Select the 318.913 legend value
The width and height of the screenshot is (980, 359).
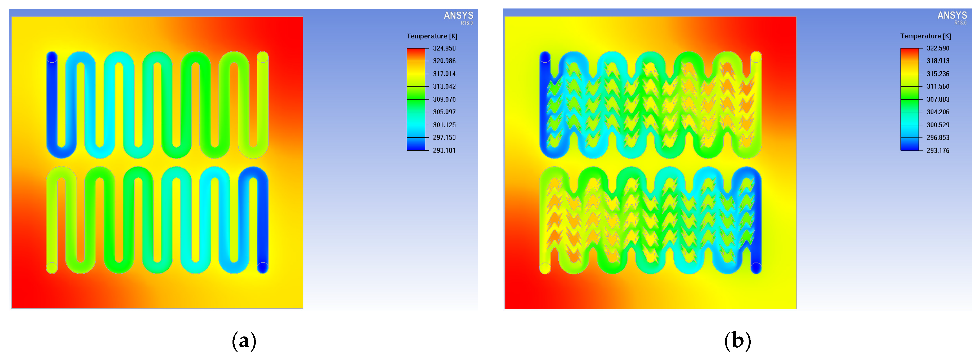(x=938, y=61)
